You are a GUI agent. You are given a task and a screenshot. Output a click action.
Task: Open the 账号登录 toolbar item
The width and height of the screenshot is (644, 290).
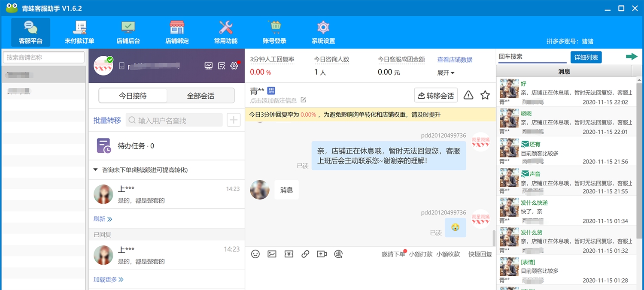pos(275,31)
